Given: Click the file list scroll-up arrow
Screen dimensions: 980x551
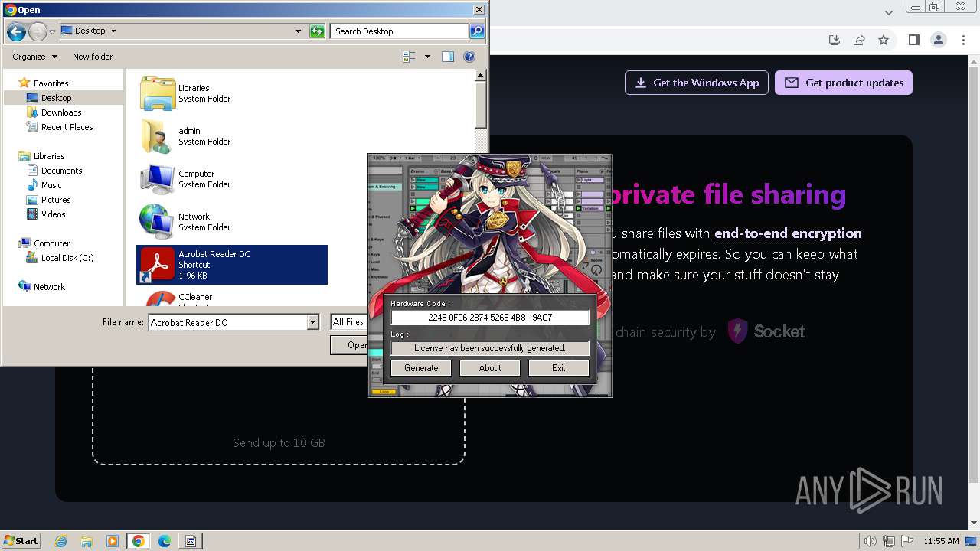Looking at the screenshot, I should [x=480, y=75].
